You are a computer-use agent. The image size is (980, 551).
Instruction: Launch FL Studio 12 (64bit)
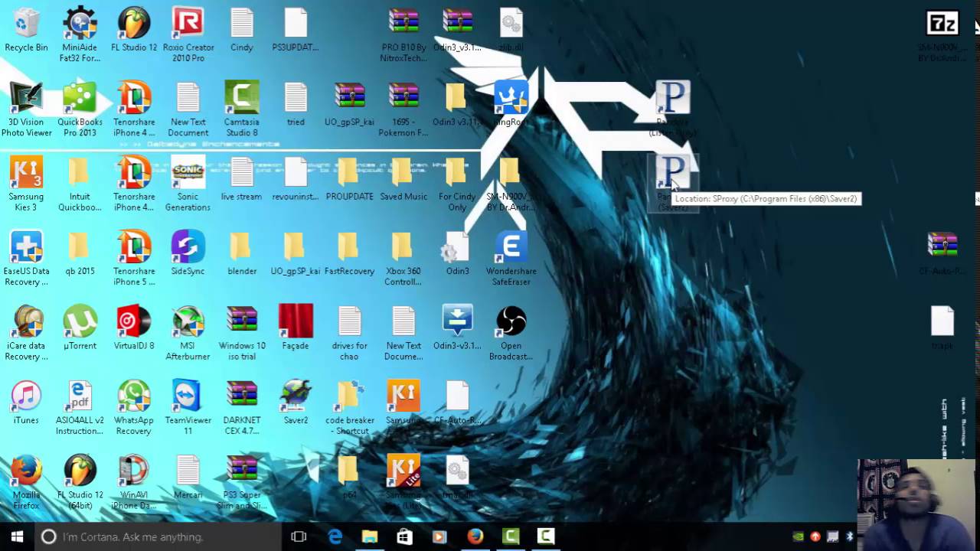[80, 482]
